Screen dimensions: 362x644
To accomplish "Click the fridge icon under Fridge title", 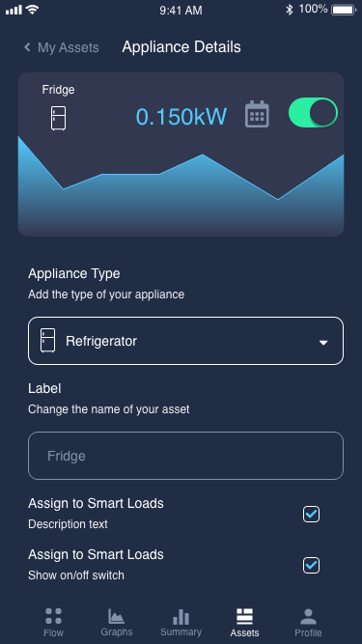I will click(x=58, y=119).
